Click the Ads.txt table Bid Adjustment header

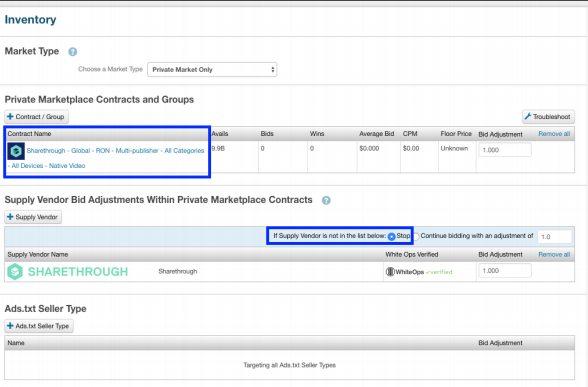pyautogui.click(x=500, y=343)
